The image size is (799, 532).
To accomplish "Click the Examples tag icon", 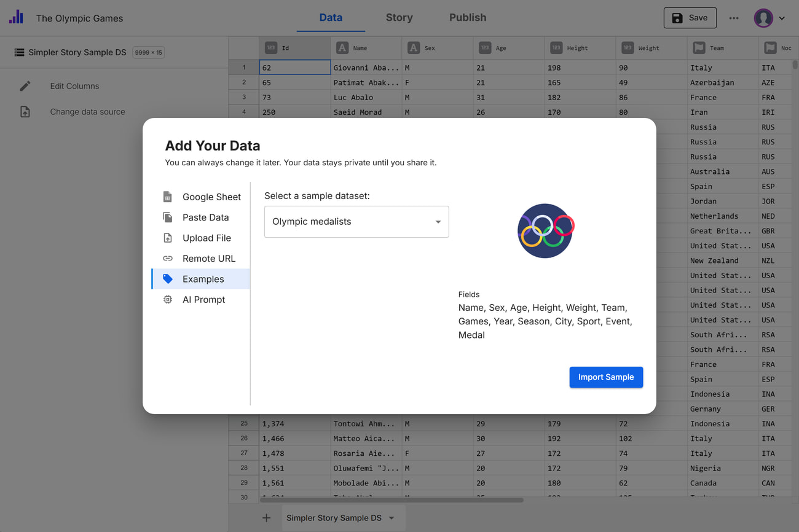I will point(167,279).
